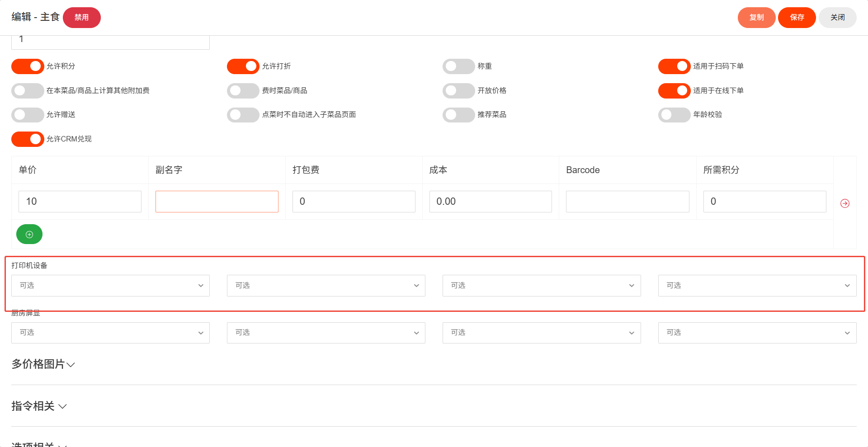Click the 复制 button
This screenshot has height=447, width=868.
tap(756, 18)
